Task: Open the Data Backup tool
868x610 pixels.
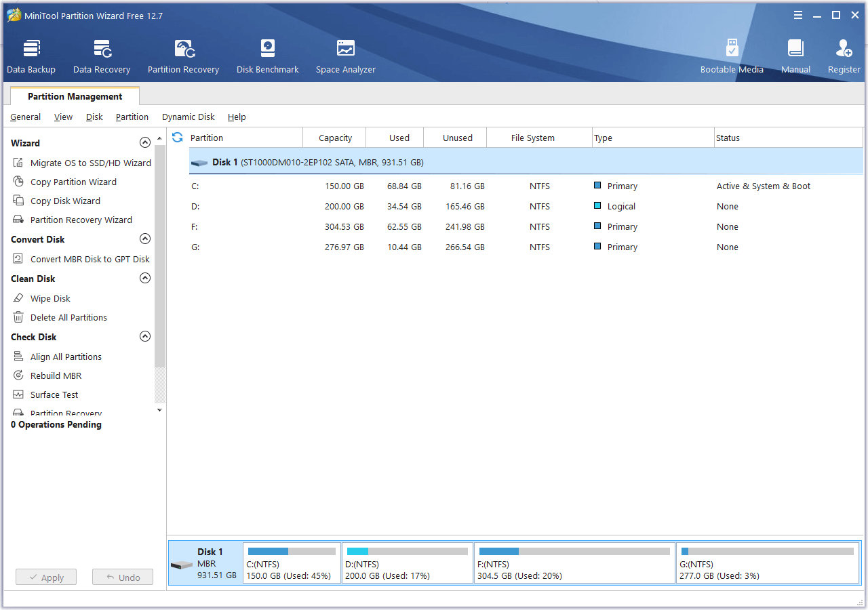Action: pyautogui.click(x=31, y=57)
